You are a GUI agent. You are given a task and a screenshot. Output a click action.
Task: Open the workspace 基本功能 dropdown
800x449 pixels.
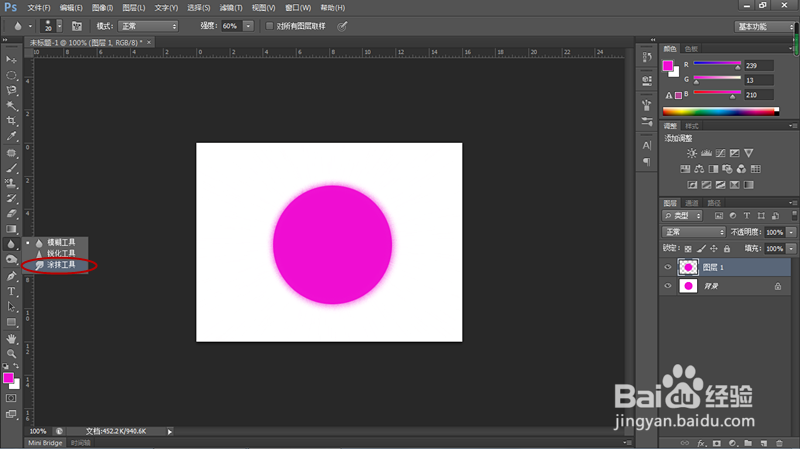tap(764, 27)
